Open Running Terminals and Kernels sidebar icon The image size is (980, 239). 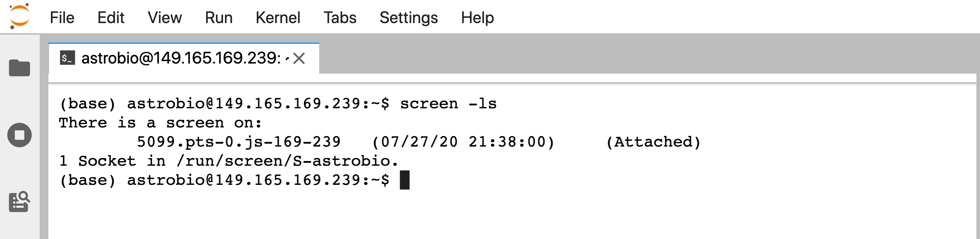click(x=19, y=135)
